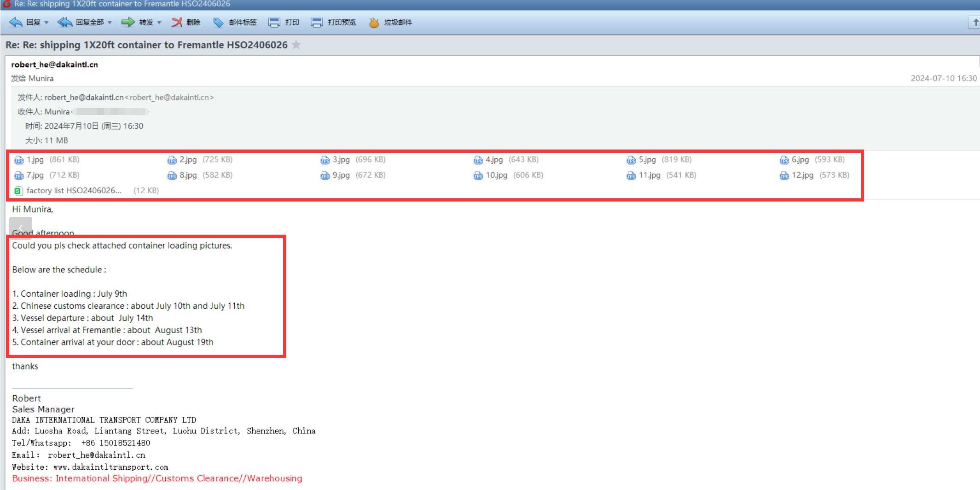980x490 pixels.
Task: Click the gray back chevron beside Good afternoon
Action: point(21,228)
